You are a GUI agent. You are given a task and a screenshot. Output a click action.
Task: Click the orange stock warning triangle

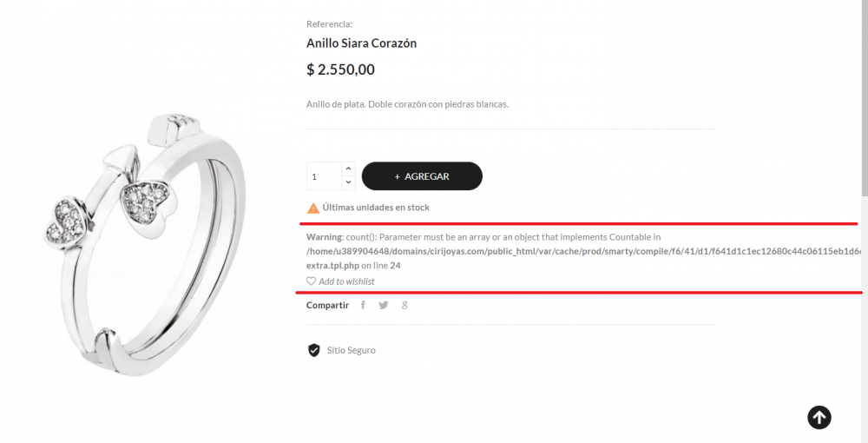(x=313, y=208)
